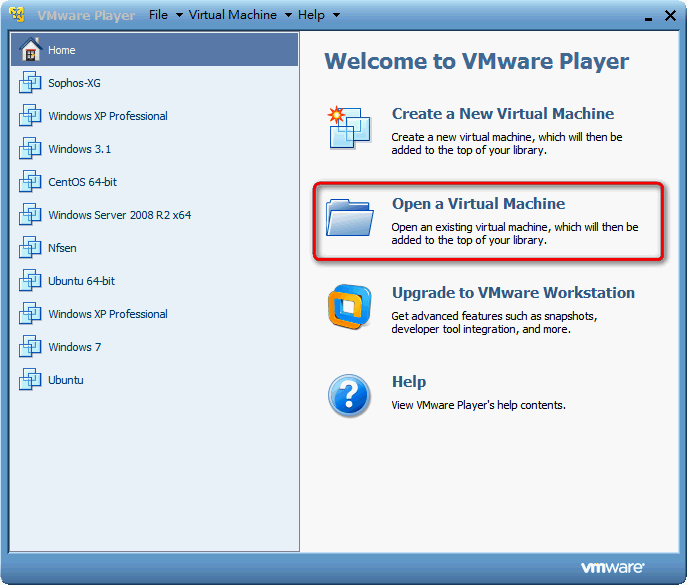
Task: Open the File menu
Action: (158, 15)
